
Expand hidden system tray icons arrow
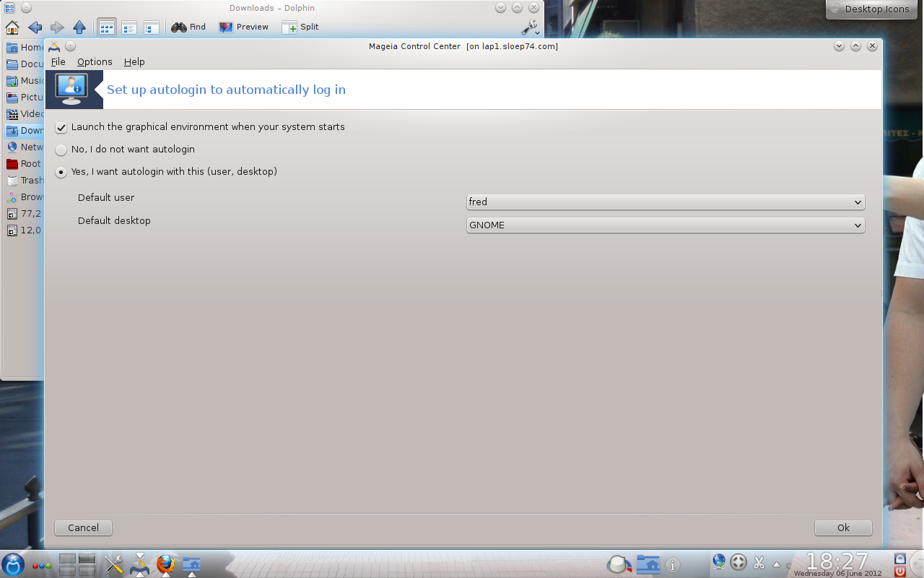[x=777, y=564]
